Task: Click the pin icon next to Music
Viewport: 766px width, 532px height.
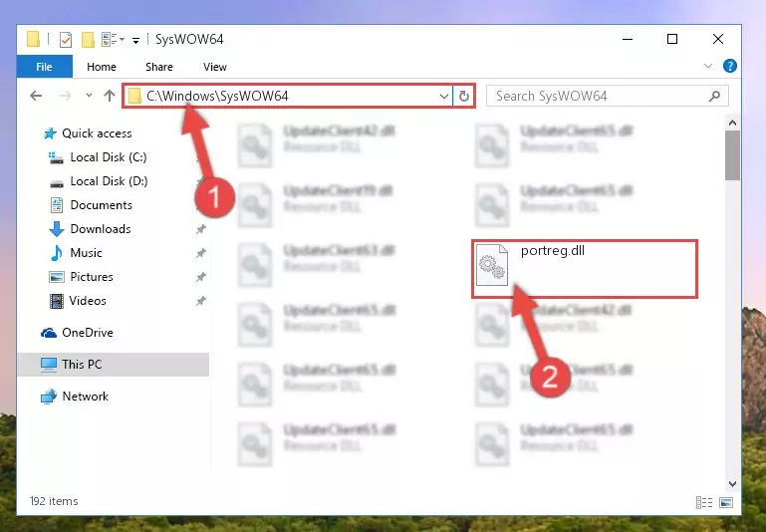Action: (201, 253)
